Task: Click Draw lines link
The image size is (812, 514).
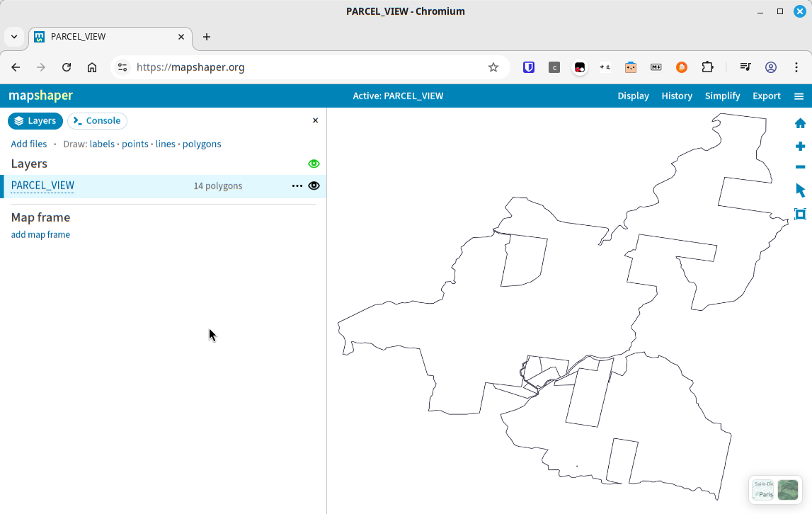Action: coord(166,144)
